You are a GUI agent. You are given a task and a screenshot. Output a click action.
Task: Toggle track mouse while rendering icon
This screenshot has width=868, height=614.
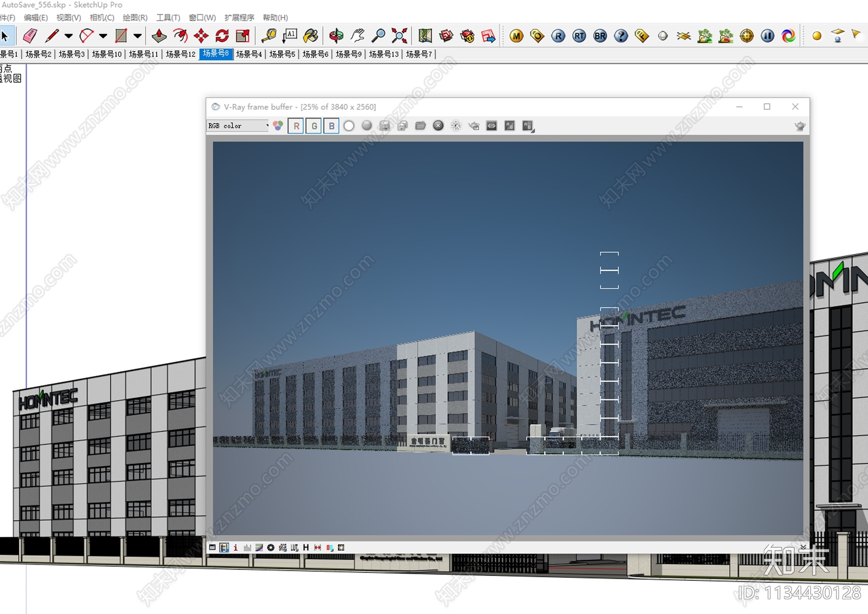tap(456, 126)
